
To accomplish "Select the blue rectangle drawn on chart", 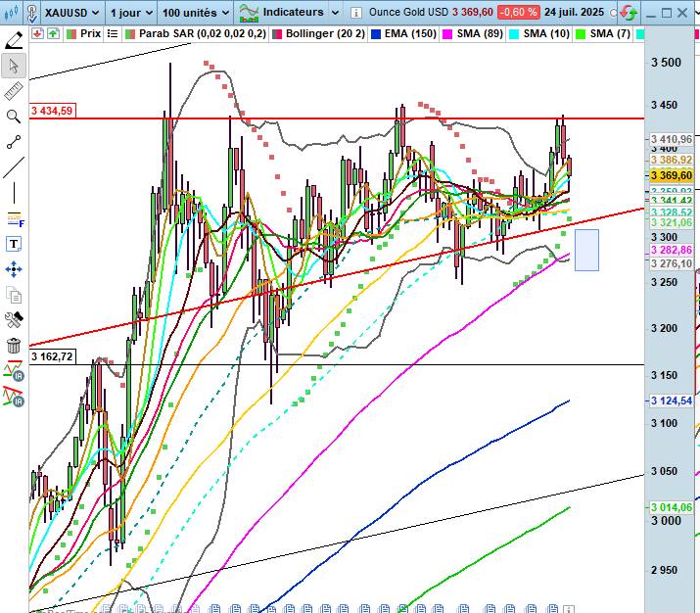I will click(x=586, y=250).
